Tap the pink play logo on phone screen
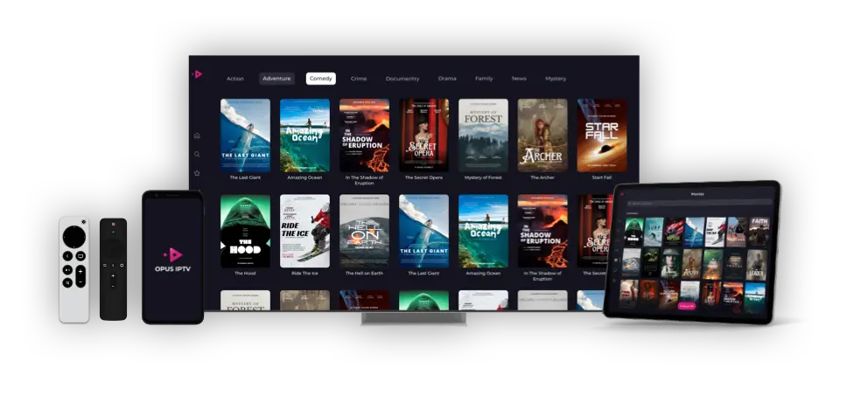This screenshot has height=403, width=868. pyautogui.click(x=173, y=254)
